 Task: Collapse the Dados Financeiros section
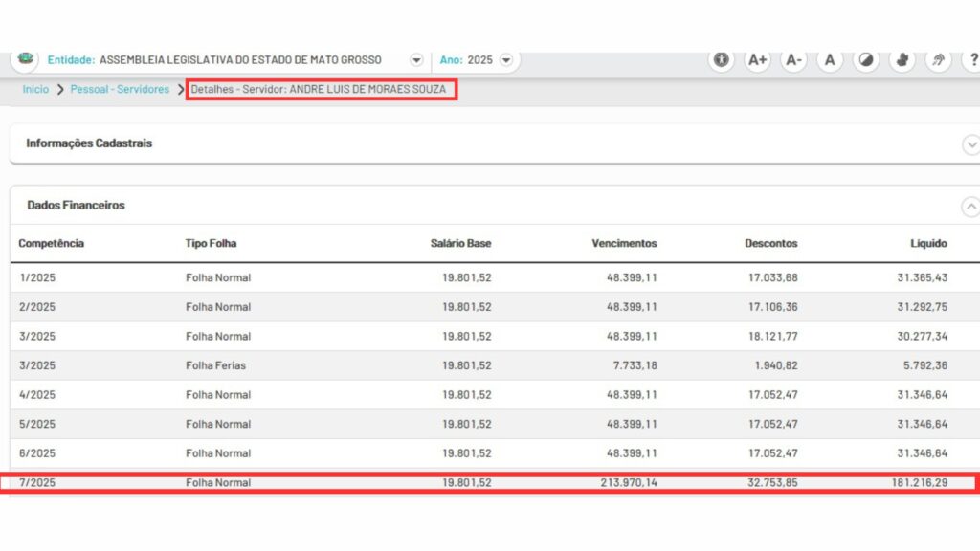pyautogui.click(x=970, y=206)
